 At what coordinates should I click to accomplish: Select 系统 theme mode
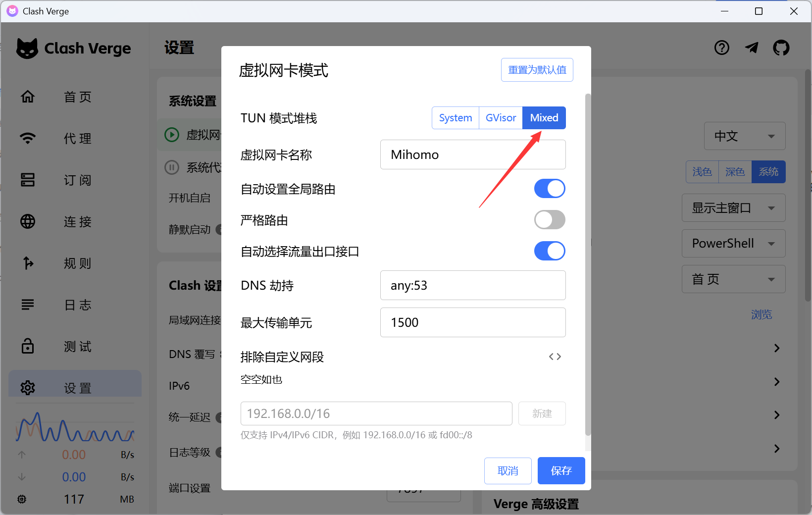click(x=768, y=172)
